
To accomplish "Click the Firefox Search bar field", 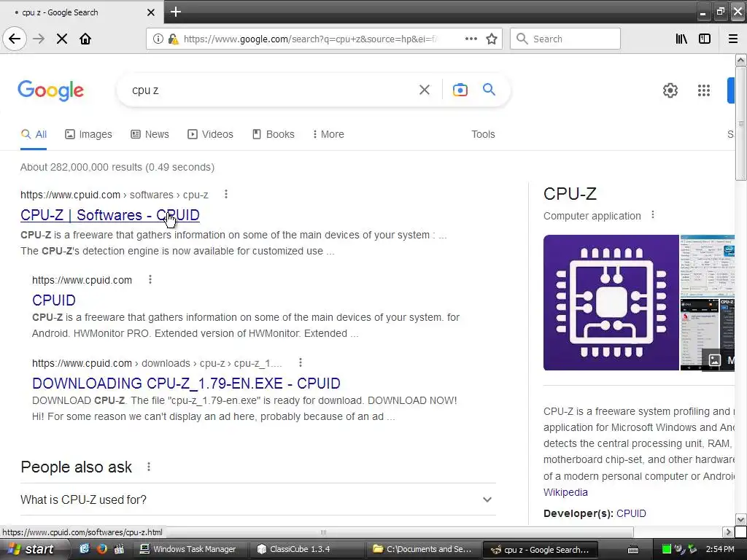I will pos(565,39).
